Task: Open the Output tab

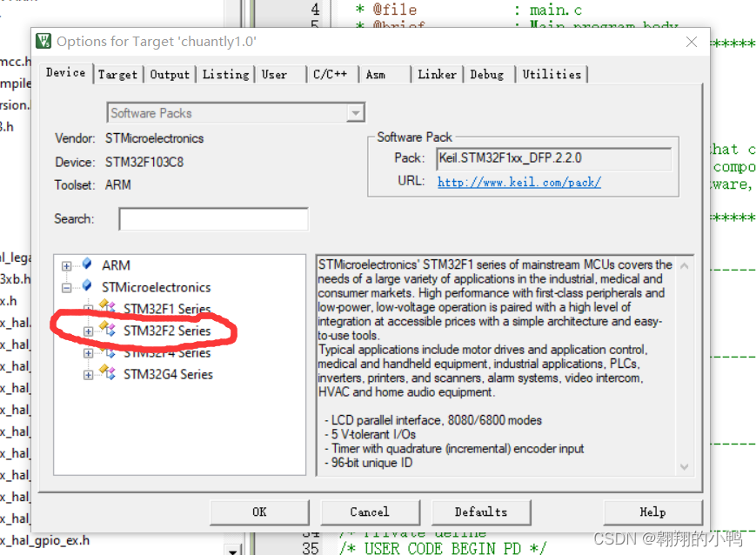Action: (x=170, y=75)
